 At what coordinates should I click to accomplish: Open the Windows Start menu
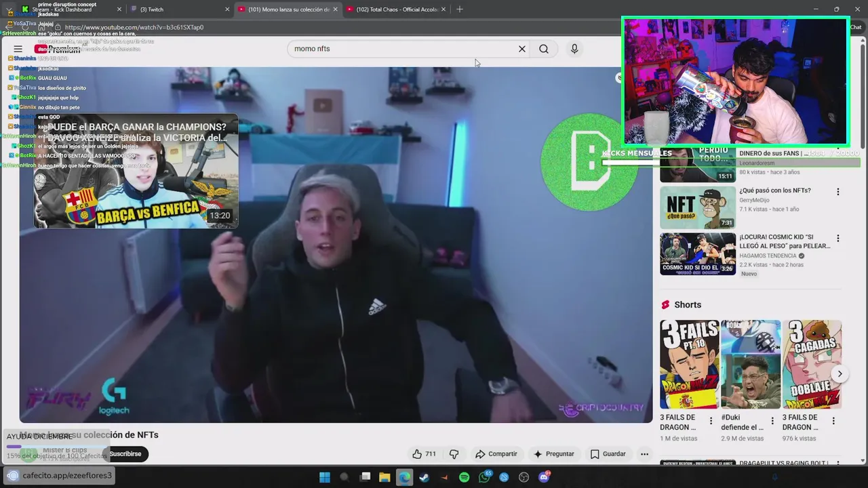click(324, 477)
